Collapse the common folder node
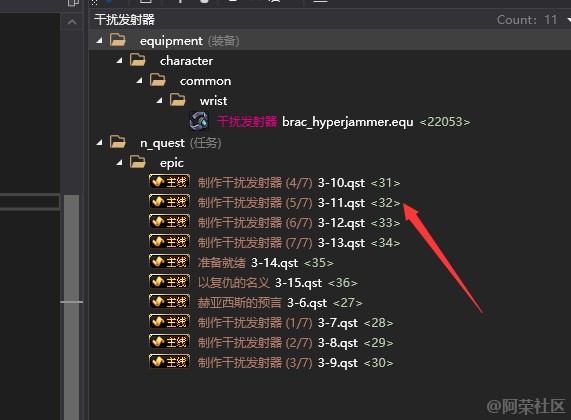The image size is (571, 420). click(x=139, y=81)
